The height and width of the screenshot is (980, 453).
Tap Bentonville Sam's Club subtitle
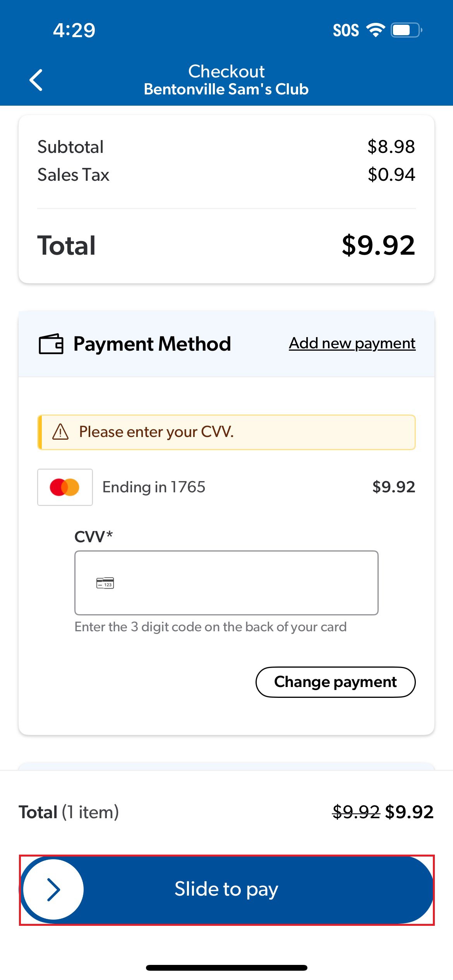226,89
